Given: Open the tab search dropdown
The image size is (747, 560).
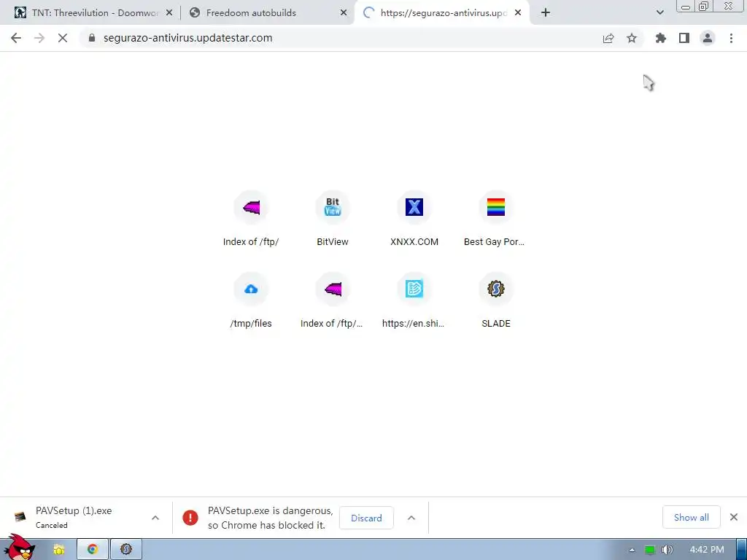Looking at the screenshot, I should point(659,13).
